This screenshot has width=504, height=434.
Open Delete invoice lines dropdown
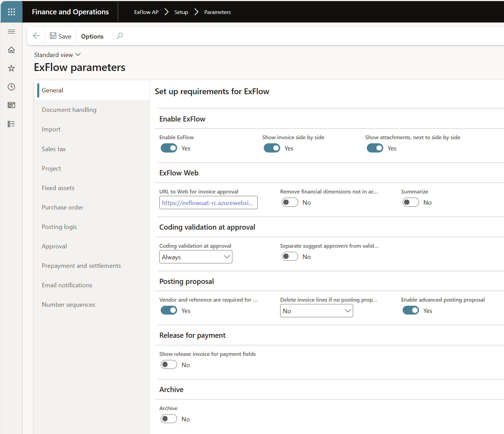click(x=316, y=311)
